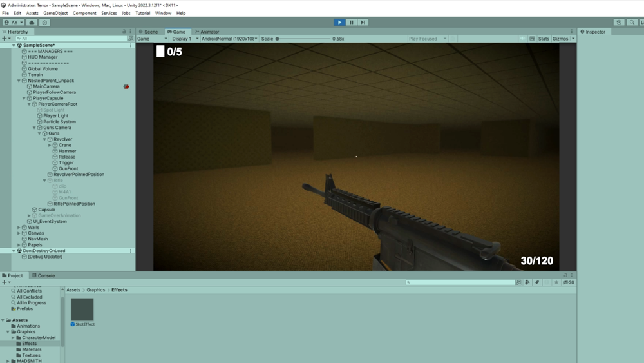This screenshot has width=644, height=363.
Task: Open the Jobs menu
Action: point(126,13)
